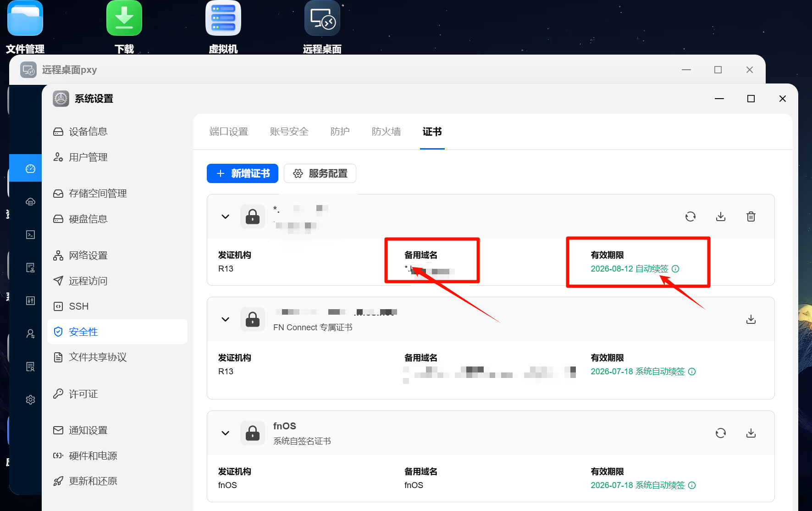
Task: Click the 新增证书 button
Action: pyautogui.click(x=243, y=173)
